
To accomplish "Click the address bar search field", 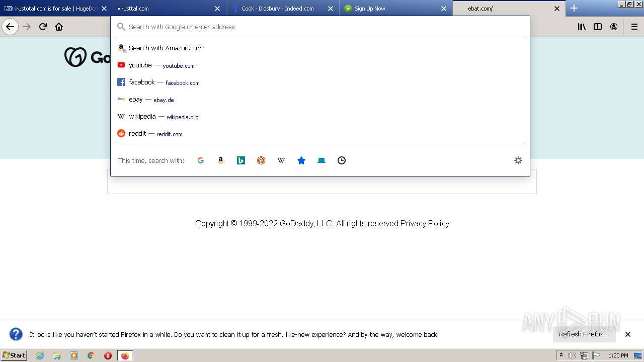I will (320, 27).
